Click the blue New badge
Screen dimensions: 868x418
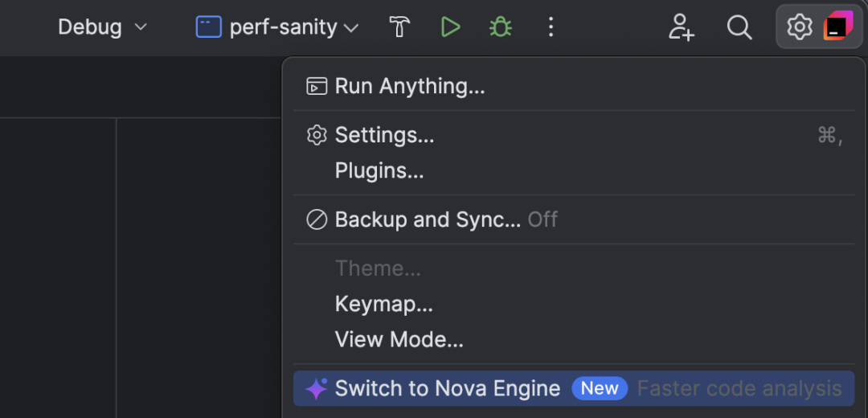[600, 388]
